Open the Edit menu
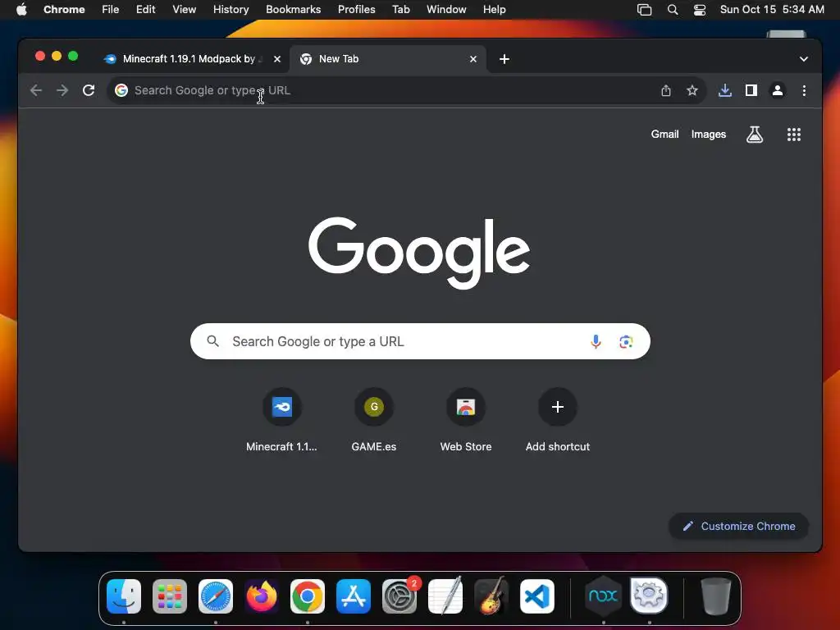The width and height of the screenshot is (840, 630). (146, 10)
